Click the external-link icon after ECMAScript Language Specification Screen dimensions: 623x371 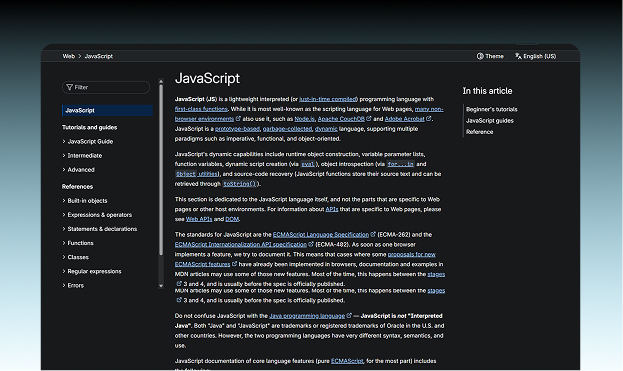[373, 234]
